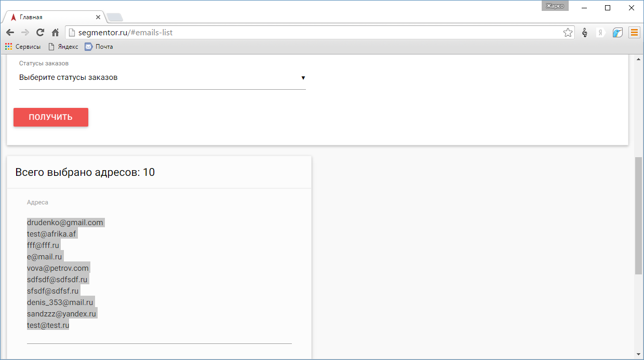Viewport: 644px width, 360px height.
Task: Click the browser back arrow
Action: click(x=10, y=33)
